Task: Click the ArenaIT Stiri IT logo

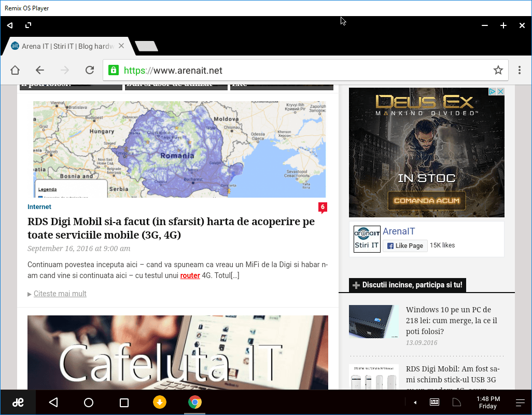Action: (x=367, y=239)
